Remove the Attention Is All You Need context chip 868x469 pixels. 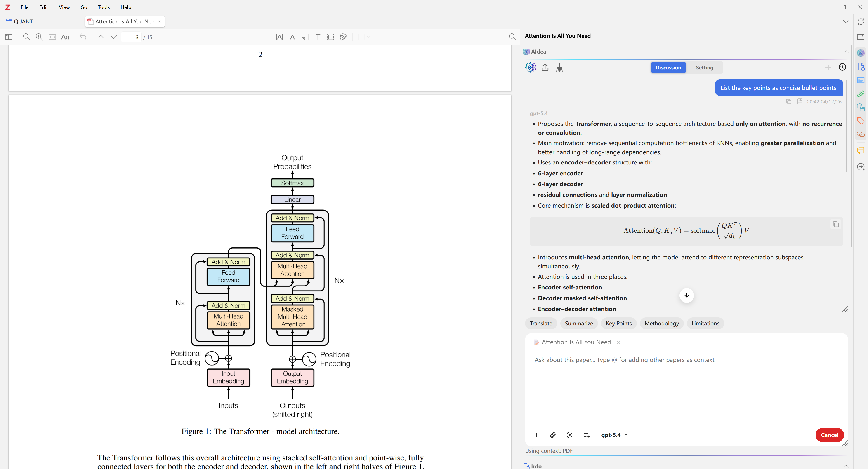pyautogui.click(x=619, y=342)
